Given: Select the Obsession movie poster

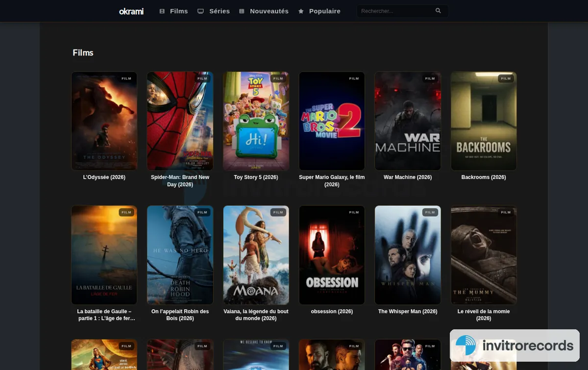Looking at the screenshot, I should tap(332, 255).
